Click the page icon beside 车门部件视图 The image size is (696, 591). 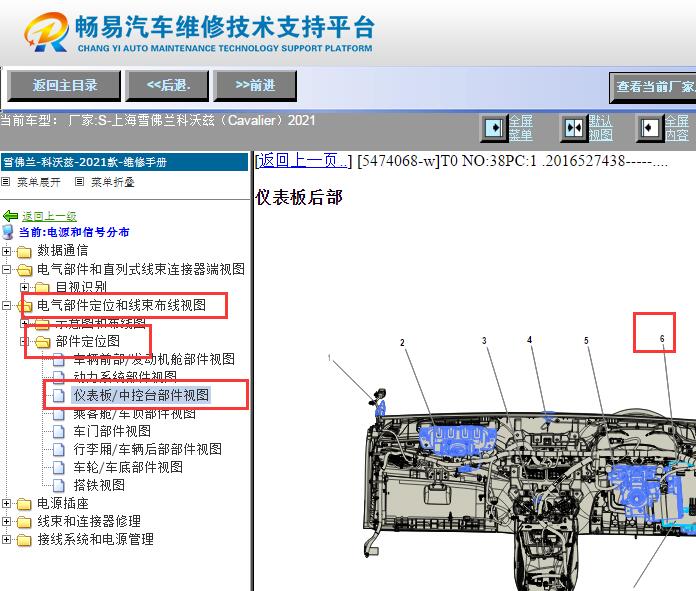59,431
